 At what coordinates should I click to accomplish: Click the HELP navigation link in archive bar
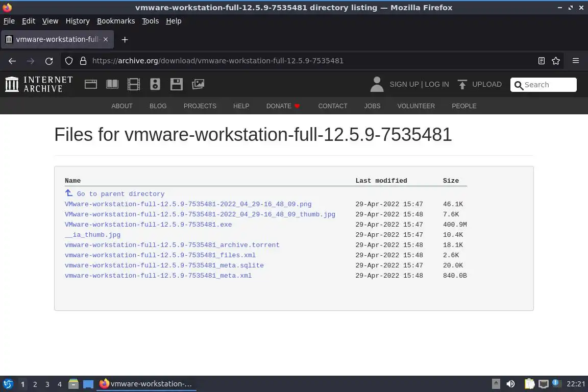(241, 106)
